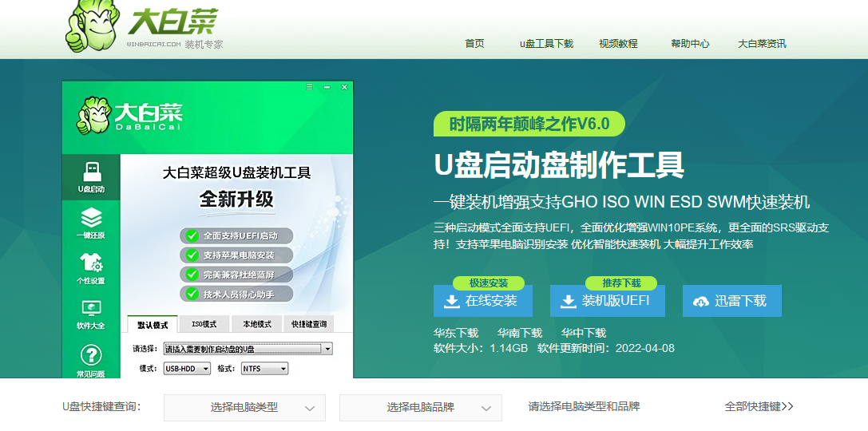Open the NTFS format dropdown
The image size is (868, 431).
pos(264,369)
